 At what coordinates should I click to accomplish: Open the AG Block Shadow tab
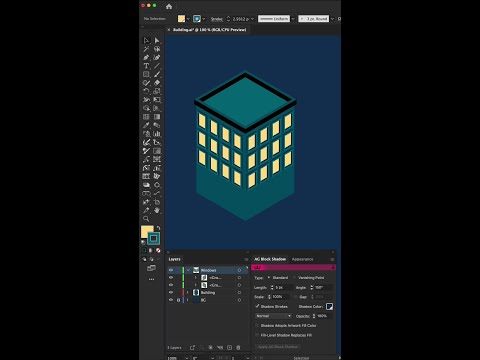(x=270, y=259)
